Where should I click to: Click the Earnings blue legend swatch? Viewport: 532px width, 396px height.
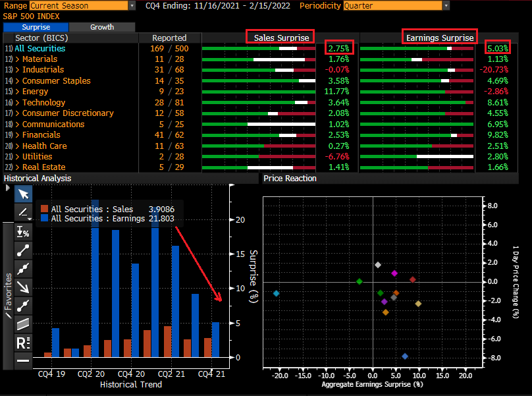(45, 218)
